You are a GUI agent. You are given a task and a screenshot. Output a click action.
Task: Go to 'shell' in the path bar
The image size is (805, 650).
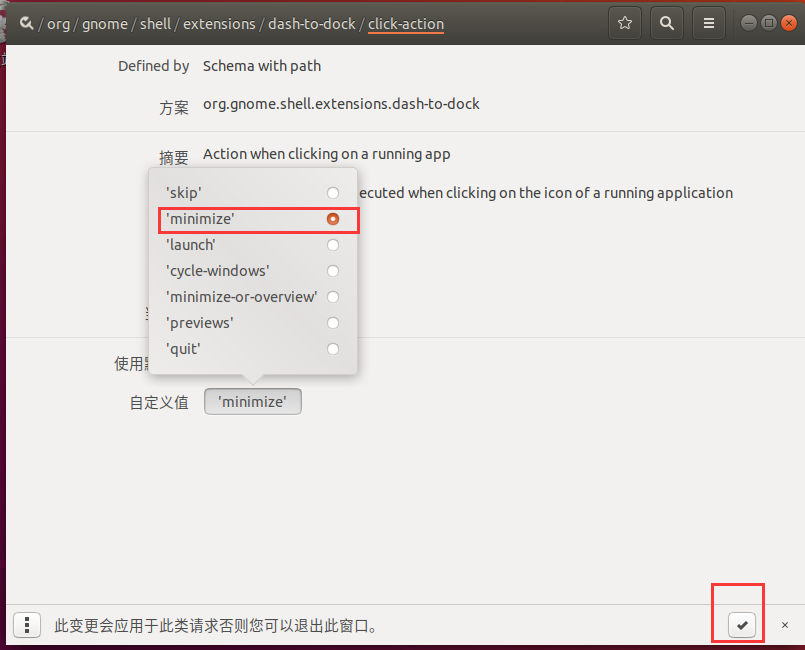(156, 24)
